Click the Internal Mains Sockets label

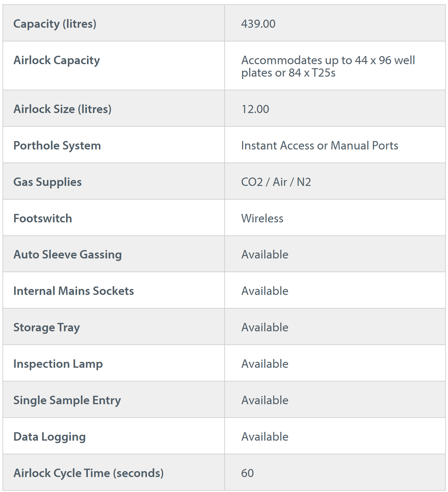click(x=73, y=291)
